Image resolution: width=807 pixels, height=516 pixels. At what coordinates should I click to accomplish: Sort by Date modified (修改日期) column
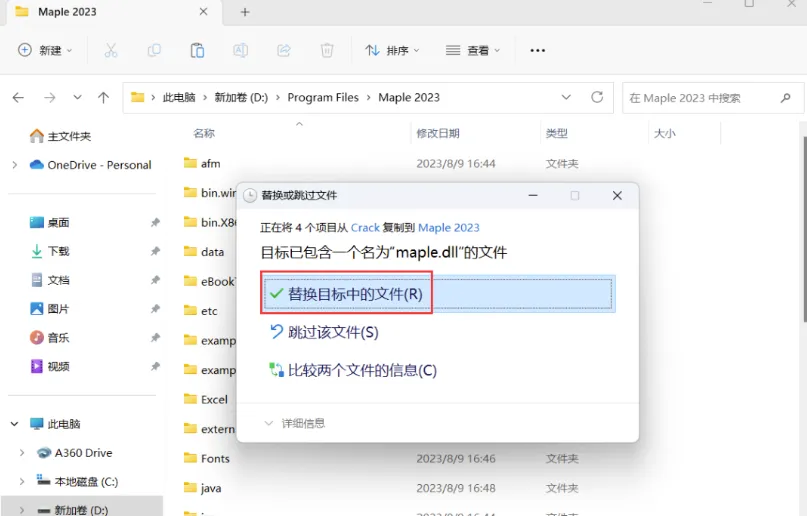(438, 133)
